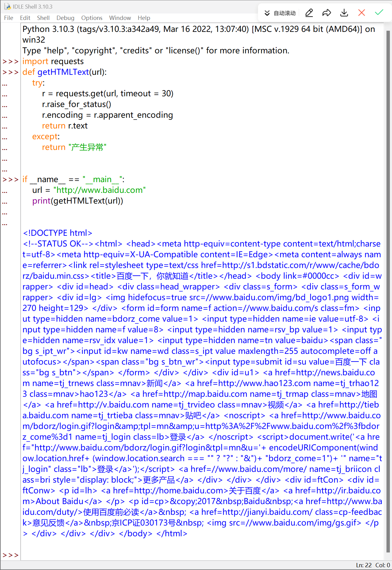Click the empty prompt line at the bottom

click(x=202, y=555)
